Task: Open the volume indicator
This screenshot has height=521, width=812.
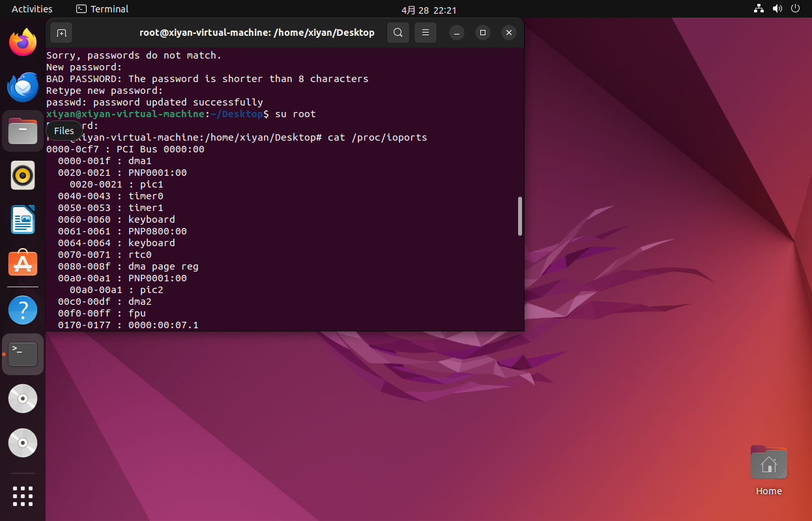Action: click(777, 9)
